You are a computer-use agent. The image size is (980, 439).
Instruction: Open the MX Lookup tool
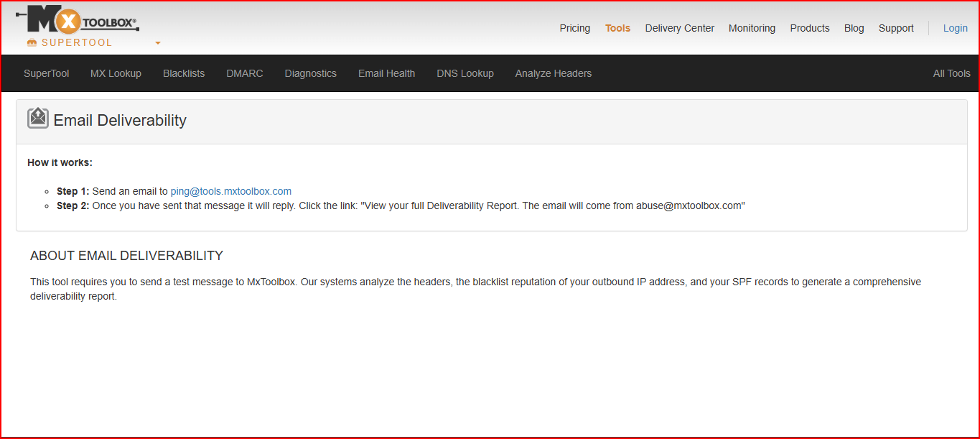pos(116,73)
